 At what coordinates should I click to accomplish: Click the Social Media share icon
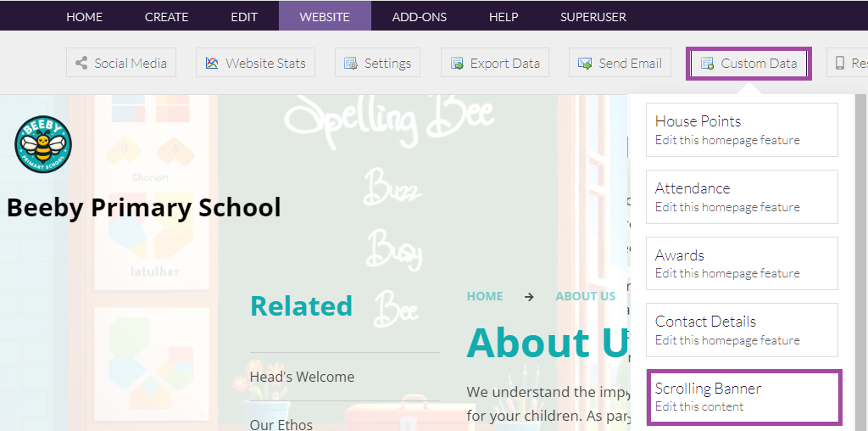81,63
